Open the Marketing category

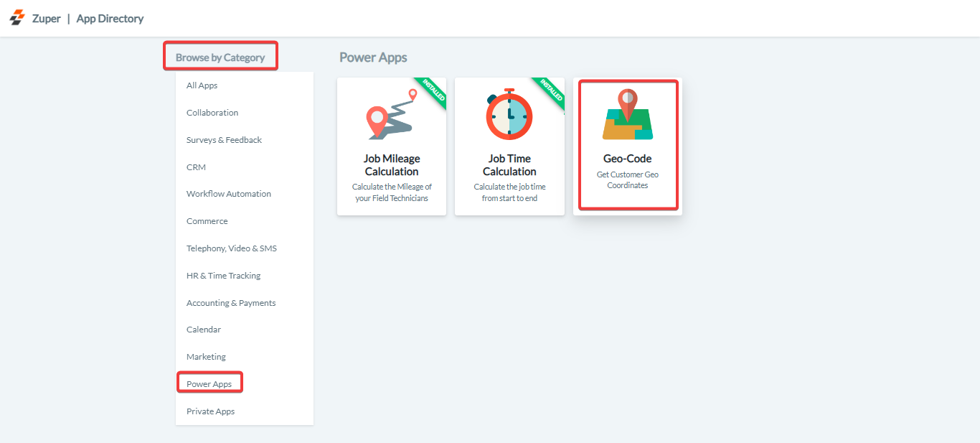[x=206, y=357]
